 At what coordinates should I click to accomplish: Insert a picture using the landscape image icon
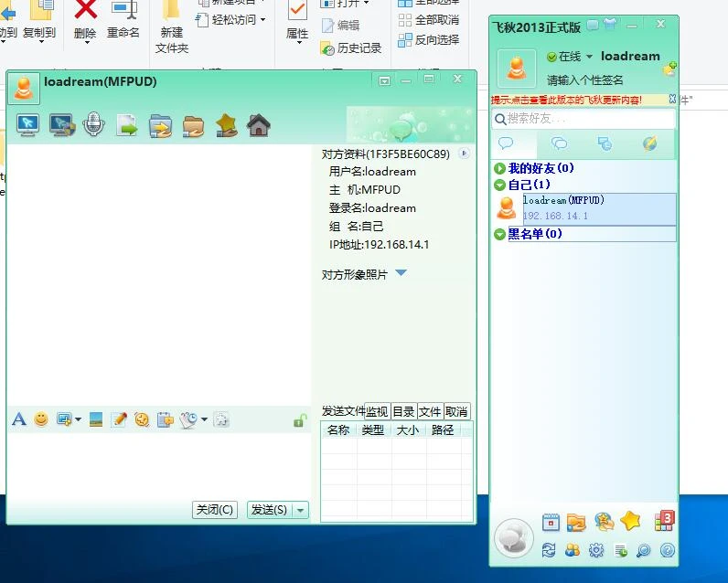point(96,419)
